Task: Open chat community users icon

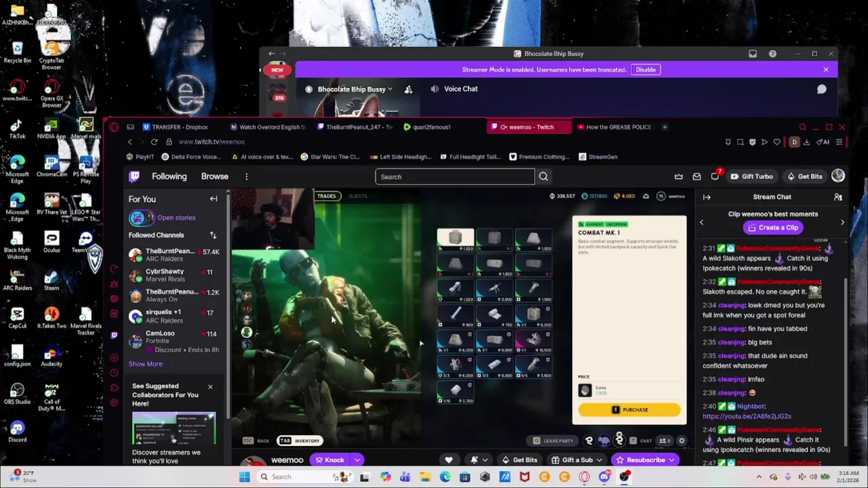Action: pyautogui.click(x=837, y=197)
